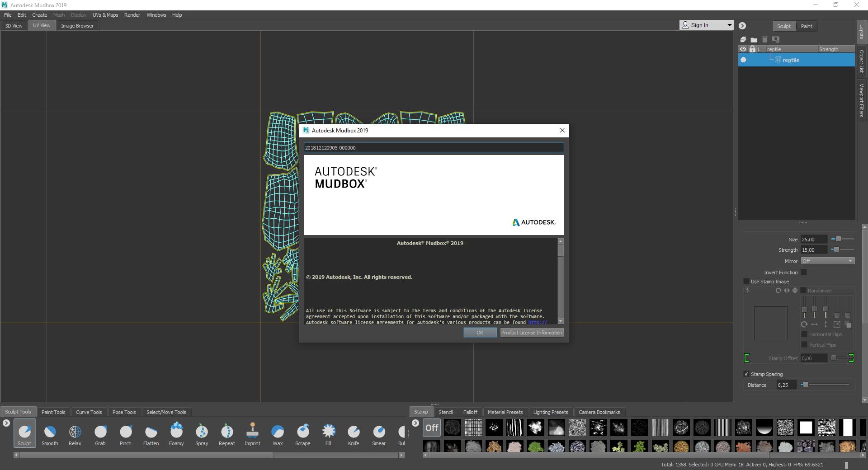Switch to the Image Browser tab
The width and height of the screenshot is (868, 470).
coord(77,26)
